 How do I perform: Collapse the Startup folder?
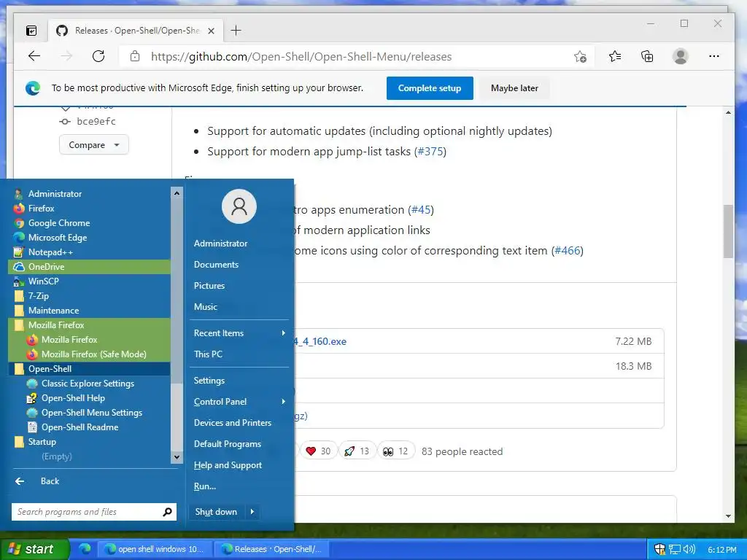tap(89, 442)
